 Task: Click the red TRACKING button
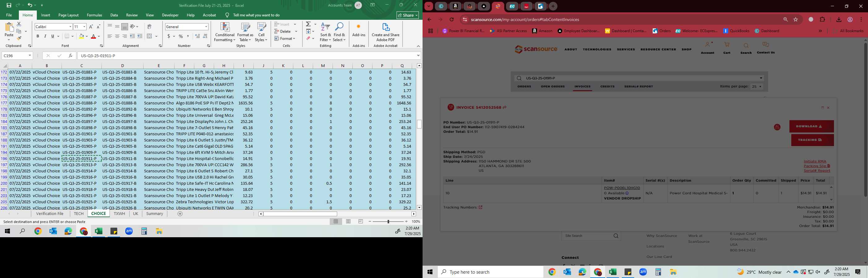point(812,140)
